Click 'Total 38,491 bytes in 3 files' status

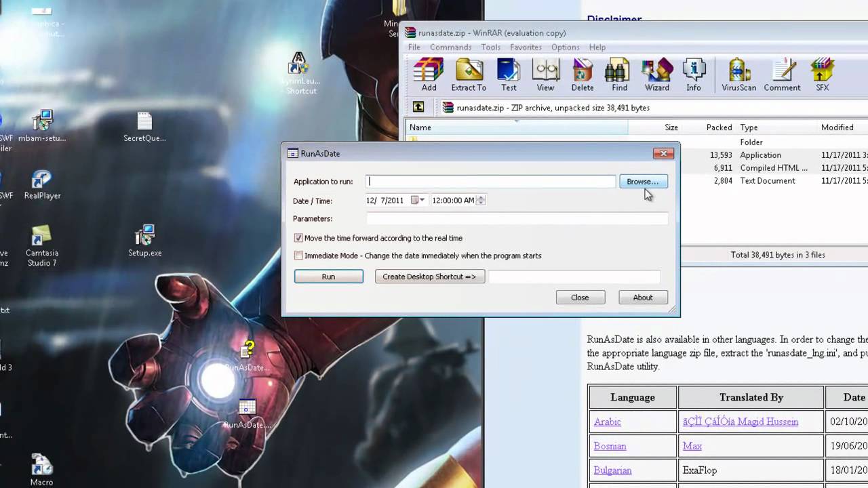coord(778,255)
